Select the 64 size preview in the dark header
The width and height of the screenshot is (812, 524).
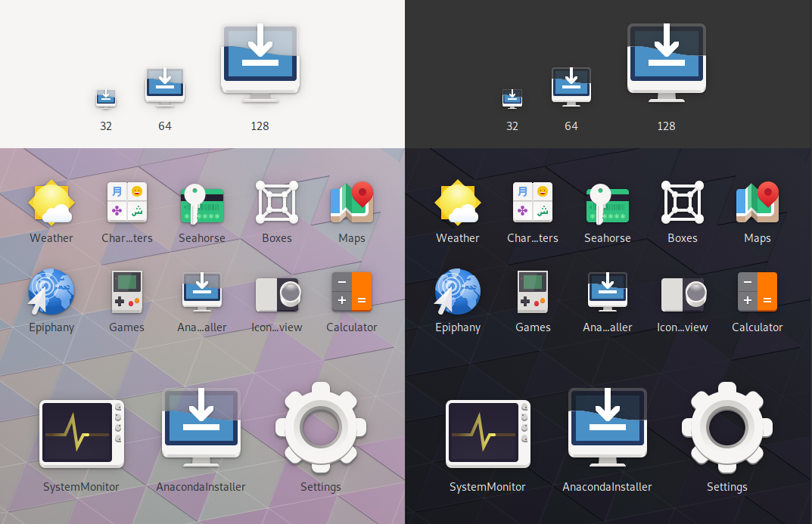571,87
